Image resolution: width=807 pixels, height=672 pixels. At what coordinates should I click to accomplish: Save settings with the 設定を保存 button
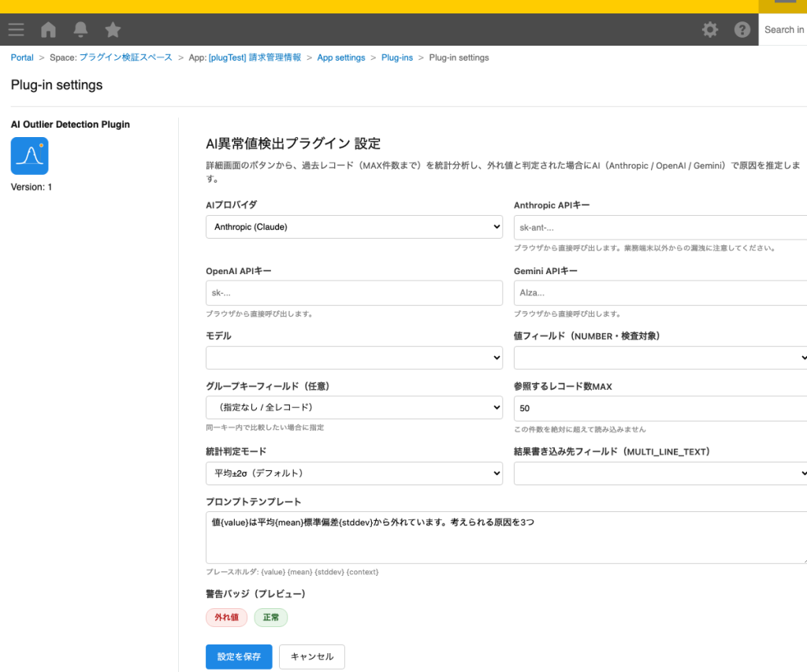pos(239,656)
